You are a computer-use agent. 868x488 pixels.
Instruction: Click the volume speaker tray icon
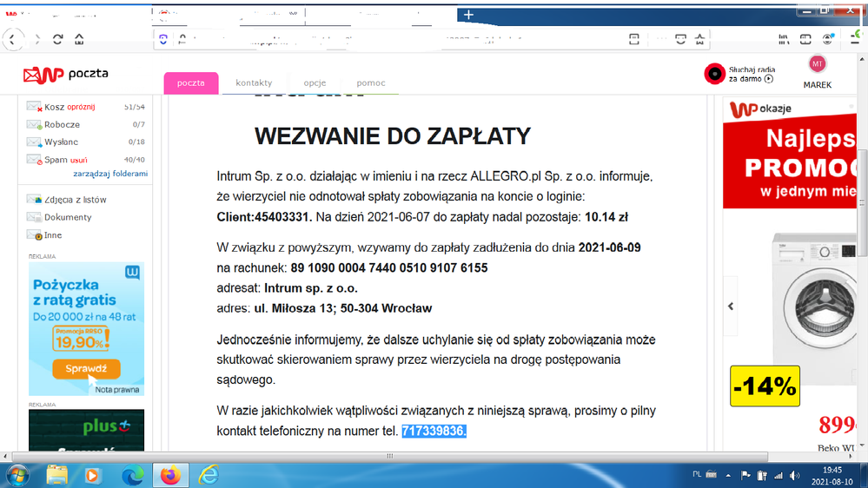pos(795,475)
